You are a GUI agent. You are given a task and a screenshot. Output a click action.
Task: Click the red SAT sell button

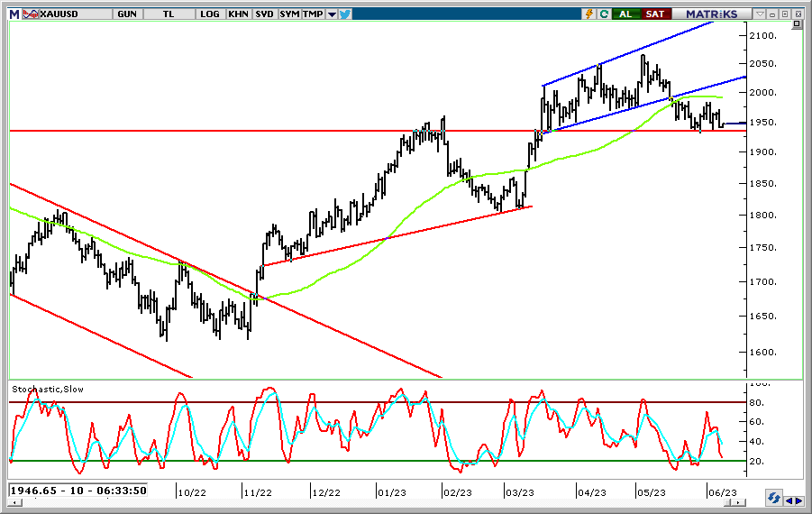click(655, 14)
